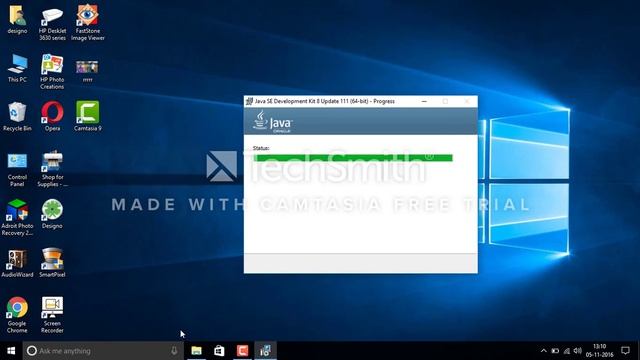Launch AudioWizard desktop icon
This screenshot has width=640, height=360.
pyautogui.click(x=17, y=263)
